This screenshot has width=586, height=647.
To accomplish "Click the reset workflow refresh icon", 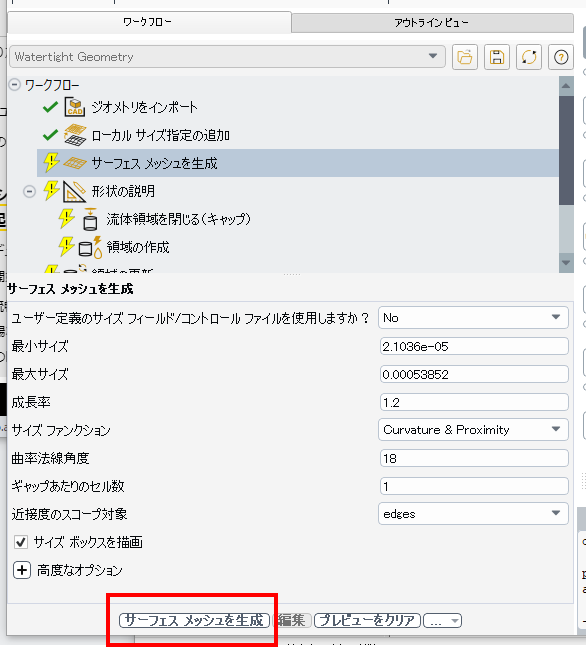I will tap(529, 57).
